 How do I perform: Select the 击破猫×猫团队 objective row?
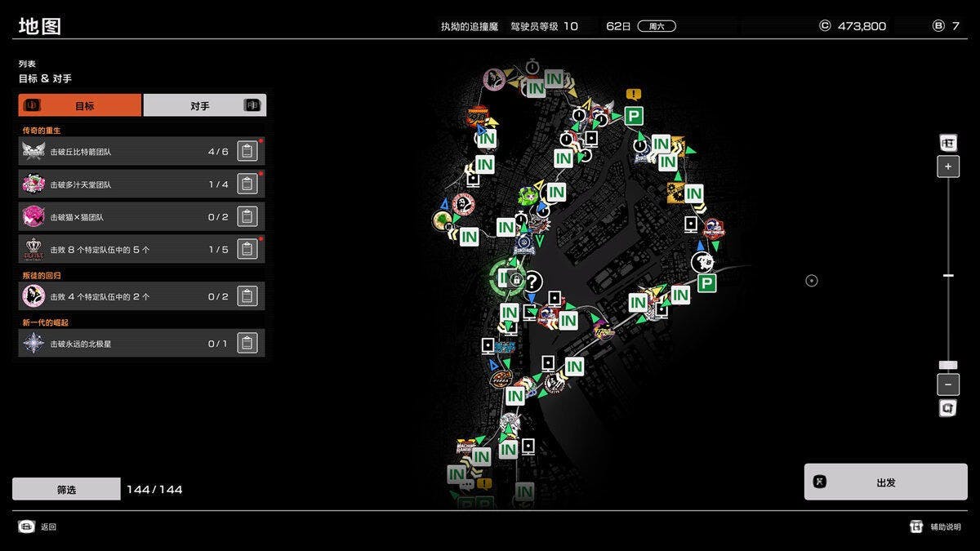142,217
